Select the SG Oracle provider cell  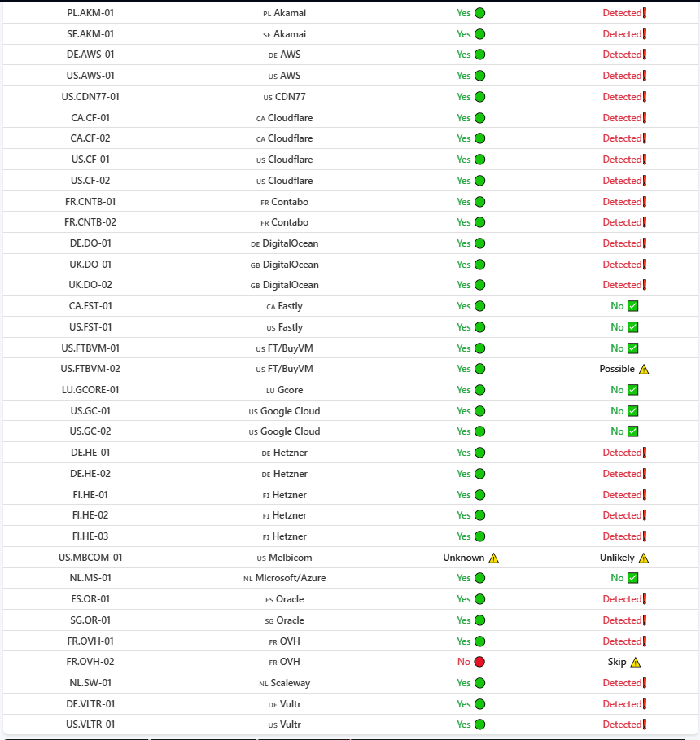(284, 620)
